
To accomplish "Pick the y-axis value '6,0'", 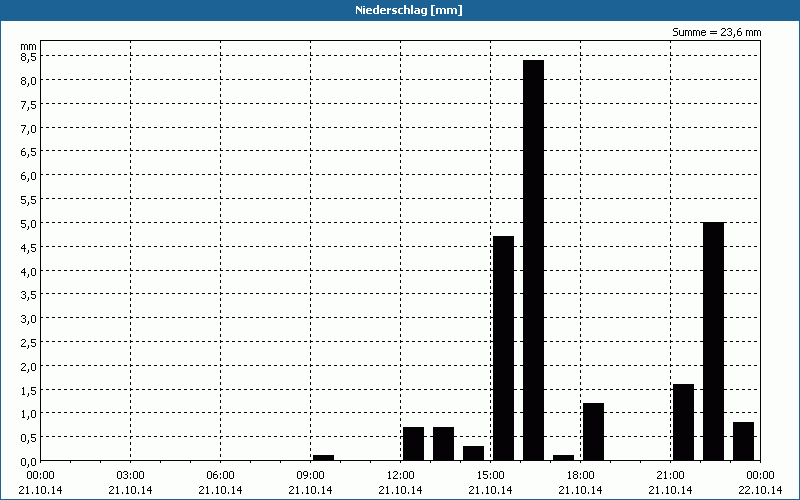I will [28, 176].
